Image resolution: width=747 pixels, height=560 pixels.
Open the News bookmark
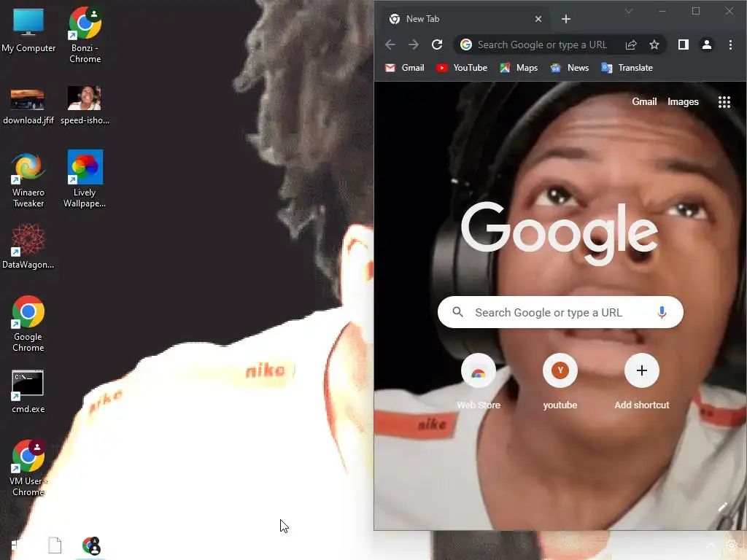click(x=570, y=68)
